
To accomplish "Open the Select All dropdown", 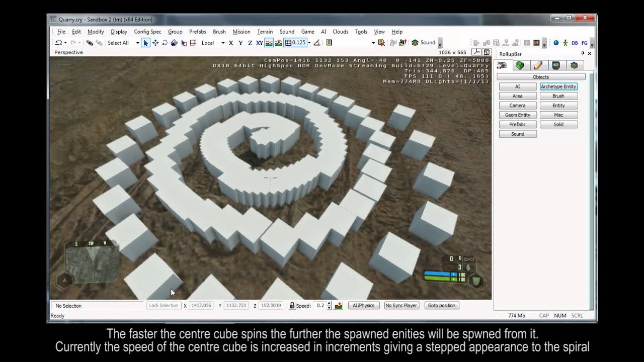I will [x=137, y=43].
